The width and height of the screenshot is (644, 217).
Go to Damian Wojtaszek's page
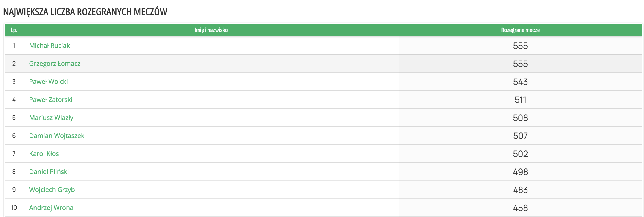tap(57, 135)
